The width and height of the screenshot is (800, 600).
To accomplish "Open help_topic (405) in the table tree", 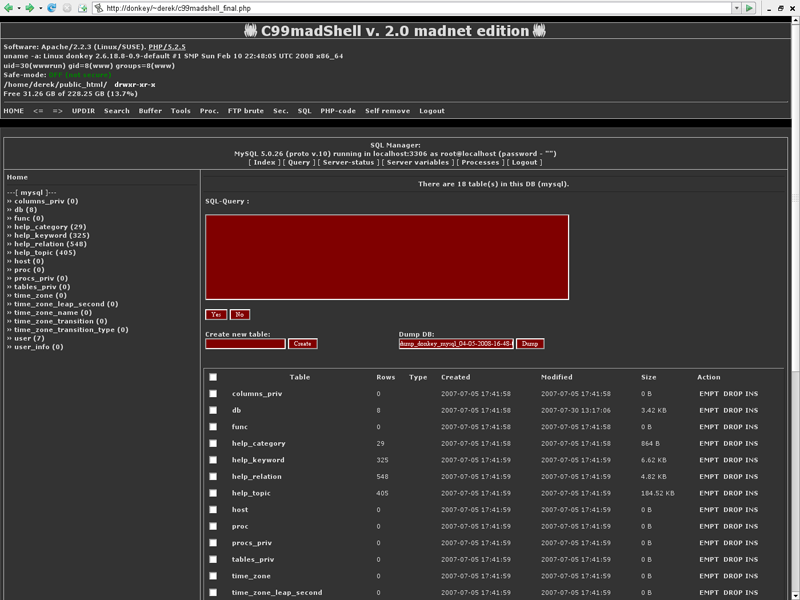I will [x=45, y=253].
